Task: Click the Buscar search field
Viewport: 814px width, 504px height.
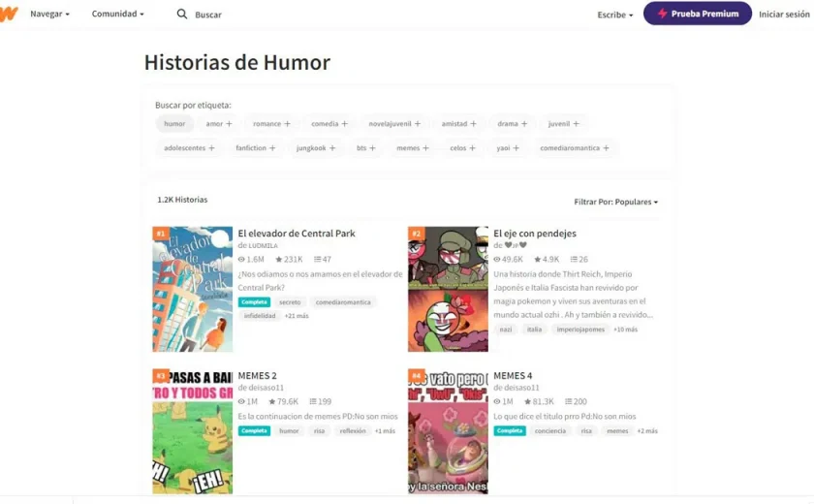Action: 208,15
